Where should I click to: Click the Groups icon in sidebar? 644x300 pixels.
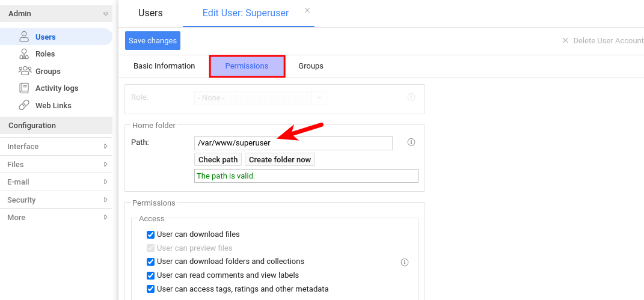[x=25, y=71]
